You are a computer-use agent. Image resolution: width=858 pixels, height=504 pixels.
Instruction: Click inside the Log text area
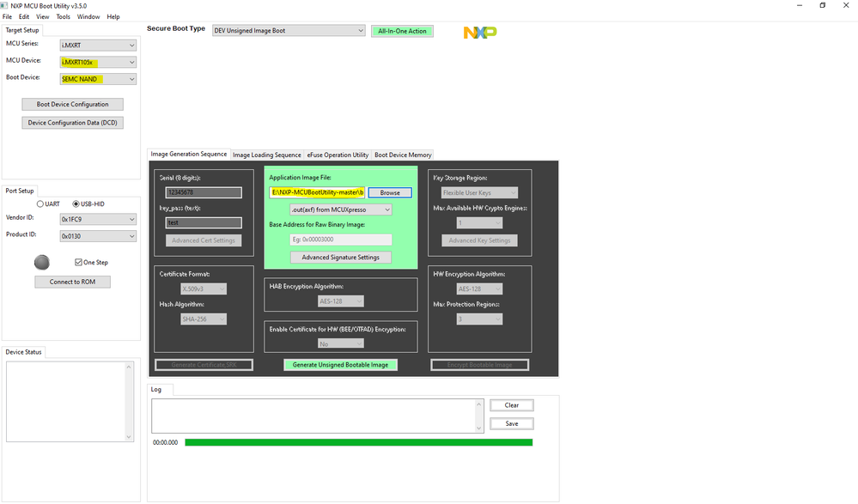click(313, 416)
